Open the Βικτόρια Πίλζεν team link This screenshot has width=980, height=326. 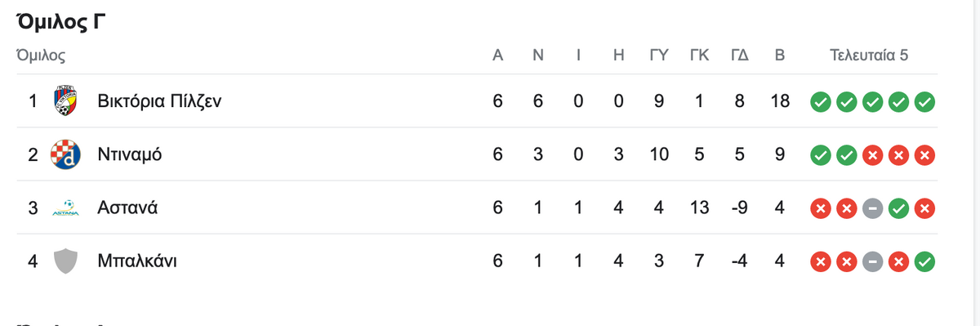[x=159, y=101]
